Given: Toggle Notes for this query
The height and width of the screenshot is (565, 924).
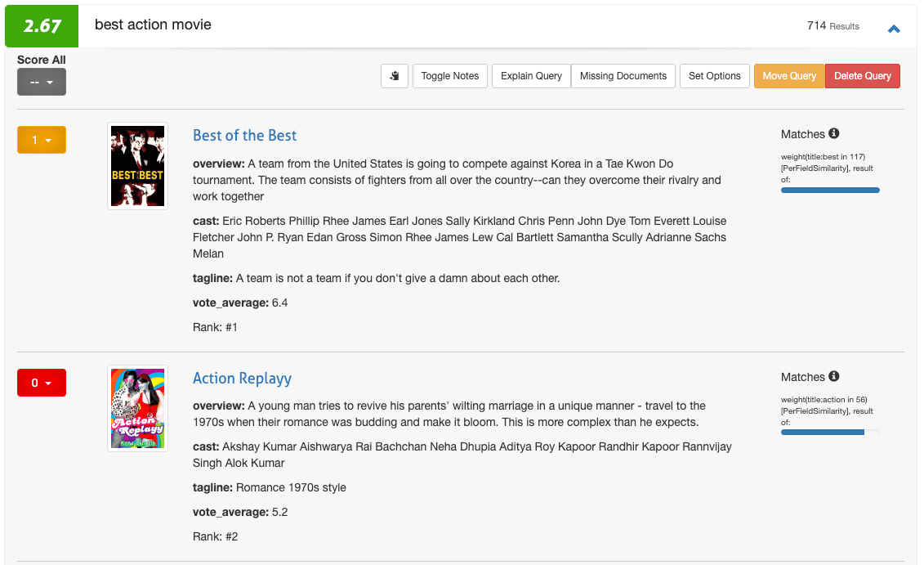Looking at the screenshot, I should (x=450, y=76).
